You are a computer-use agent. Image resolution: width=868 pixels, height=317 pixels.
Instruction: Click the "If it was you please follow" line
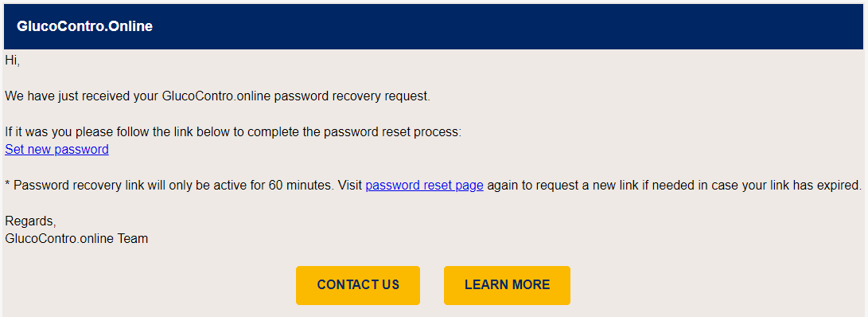coord(233,132)
